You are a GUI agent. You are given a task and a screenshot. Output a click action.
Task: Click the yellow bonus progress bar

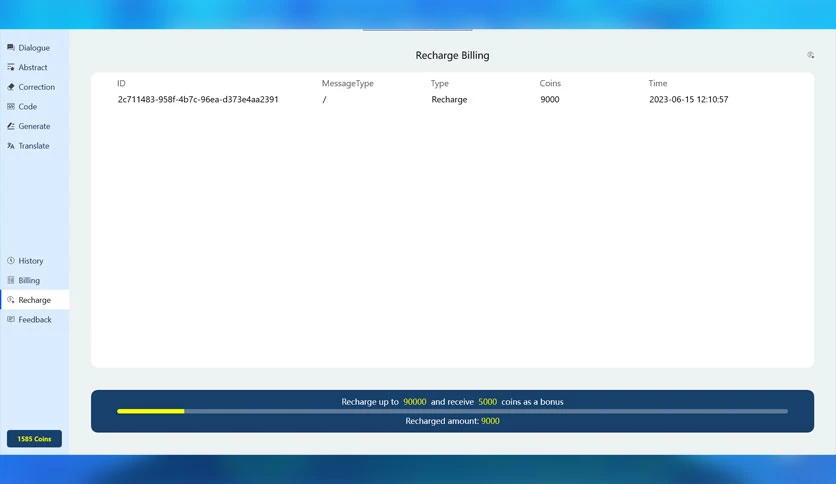452,411
